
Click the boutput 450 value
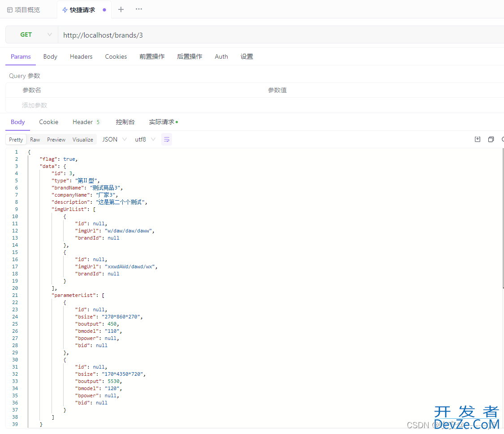pyautogui.click(x=112, y=324)
